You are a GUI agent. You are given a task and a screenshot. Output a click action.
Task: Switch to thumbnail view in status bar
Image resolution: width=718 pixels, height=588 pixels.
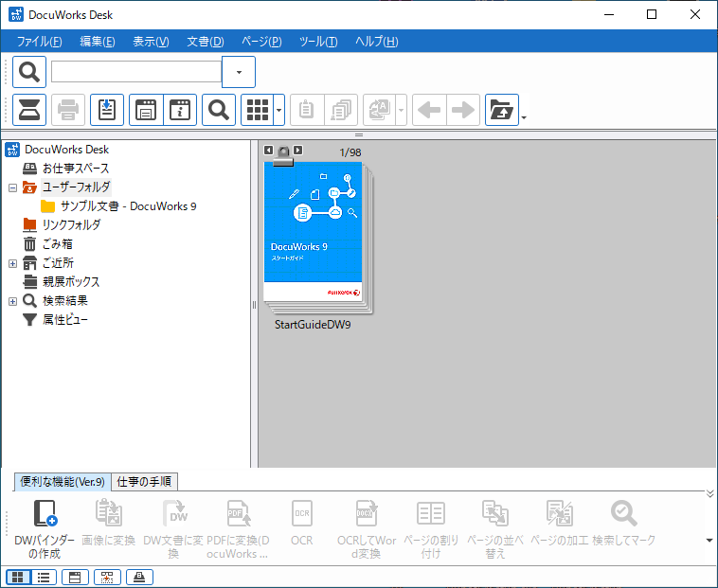[x=18, y=577]
